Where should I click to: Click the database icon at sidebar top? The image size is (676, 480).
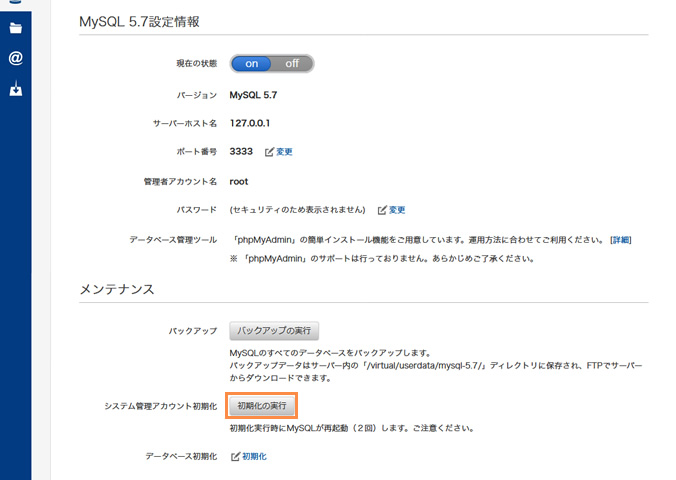click(x=15, y=3)
